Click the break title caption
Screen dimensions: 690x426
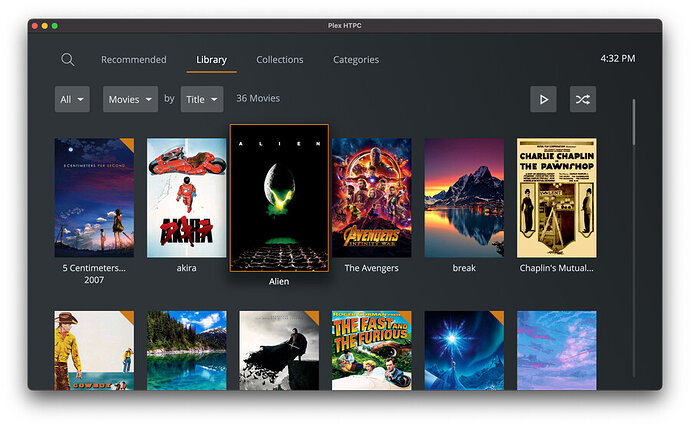tap(464, 268)
